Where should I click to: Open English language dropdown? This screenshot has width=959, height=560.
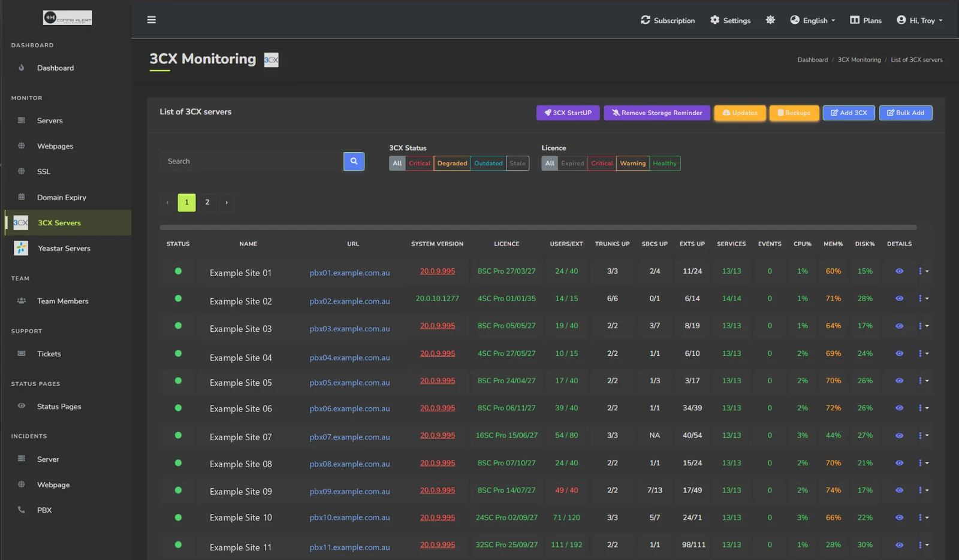813,20
